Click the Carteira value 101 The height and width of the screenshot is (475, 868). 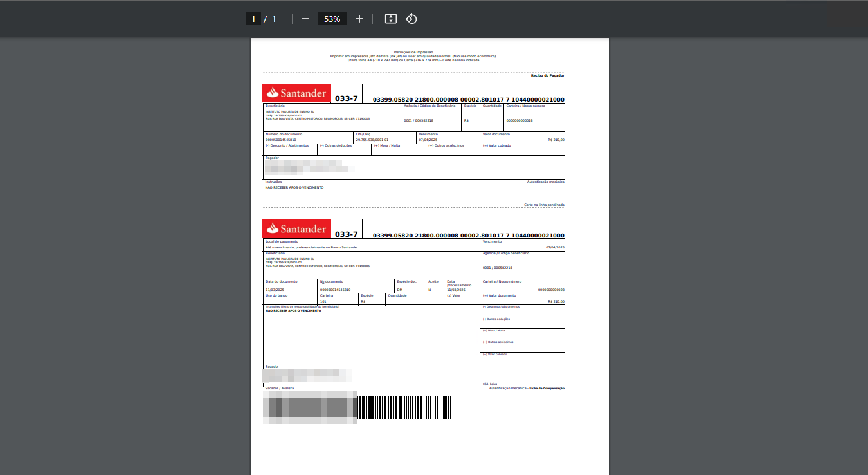[323, 301]
